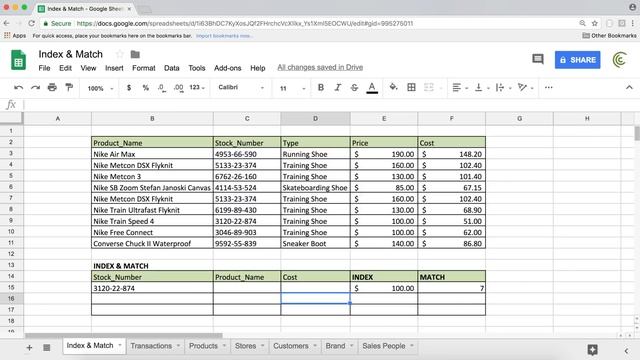Open the text color picker

click(x=372, y=88)
